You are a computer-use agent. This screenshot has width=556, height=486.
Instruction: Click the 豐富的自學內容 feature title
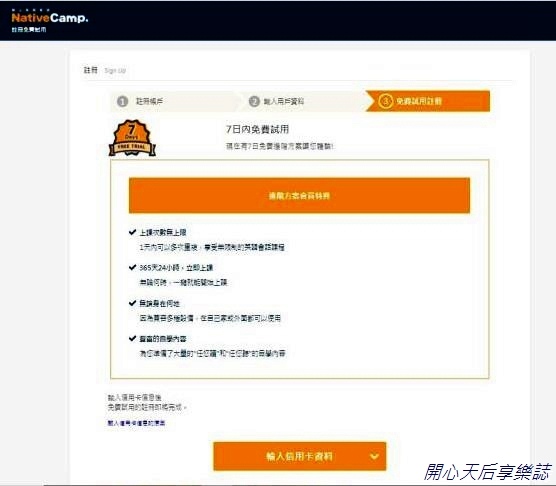tap(163, 339)
